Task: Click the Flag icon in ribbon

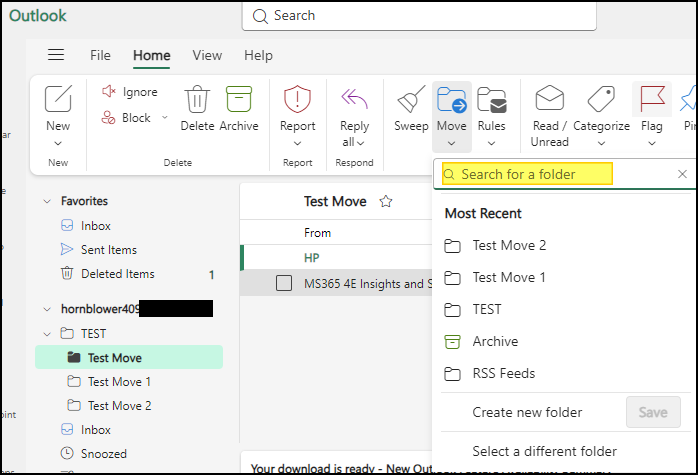Action: (652, 99)
